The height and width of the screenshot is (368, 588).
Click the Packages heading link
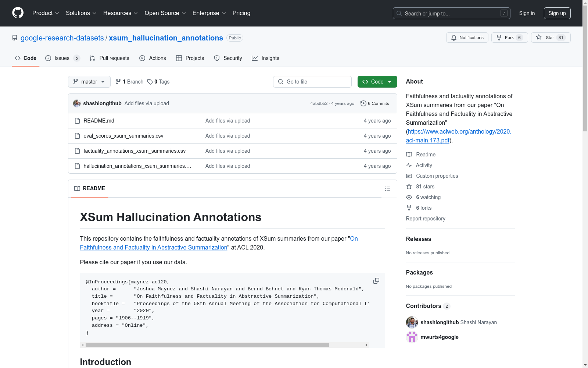pyautogui.click(x=419, y=272)
